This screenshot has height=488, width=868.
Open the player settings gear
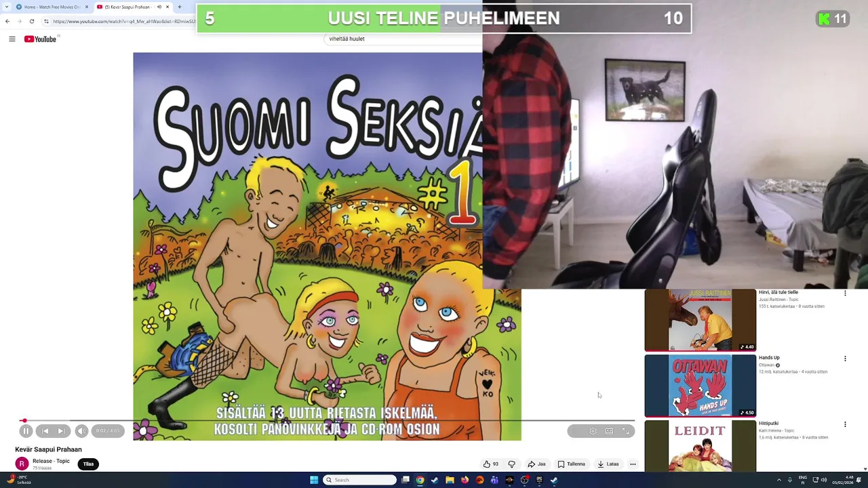pyautogui.click(x=593, y=431)
